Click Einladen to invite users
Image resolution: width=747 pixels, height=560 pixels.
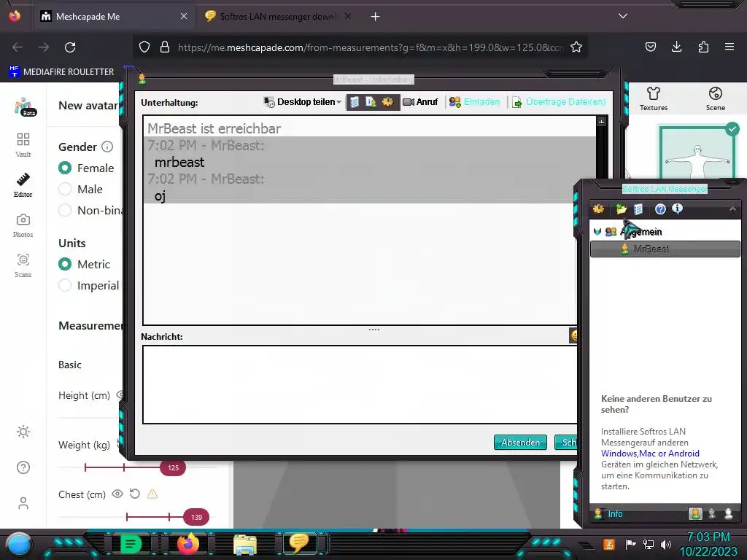[x=474, y=102]
